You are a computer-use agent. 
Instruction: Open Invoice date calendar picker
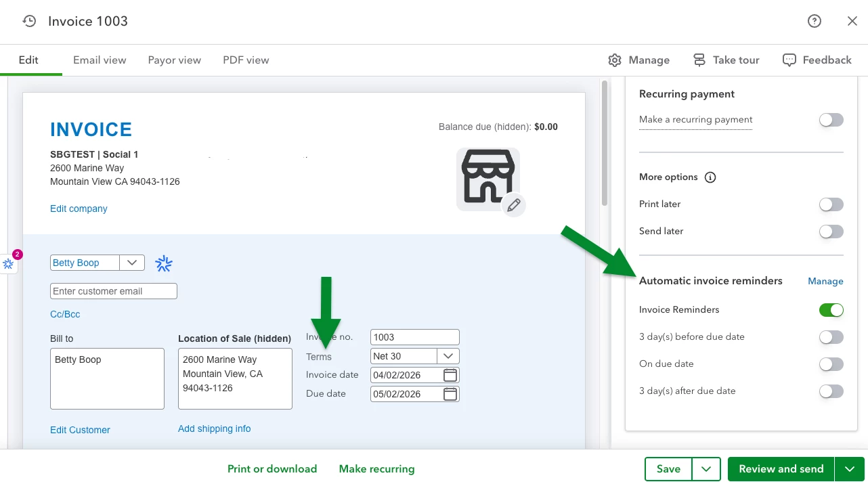click(x=450, y=375)
